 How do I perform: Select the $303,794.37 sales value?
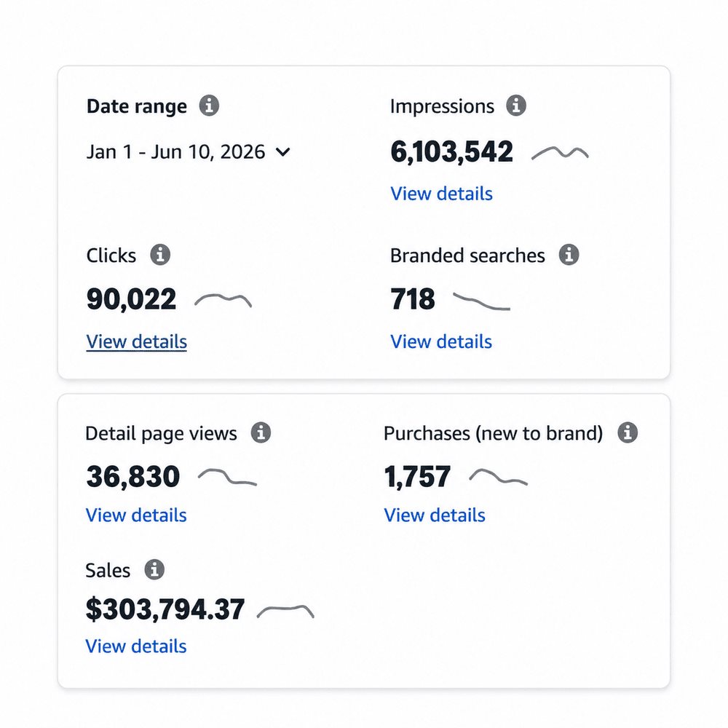[x=165, y=609]
